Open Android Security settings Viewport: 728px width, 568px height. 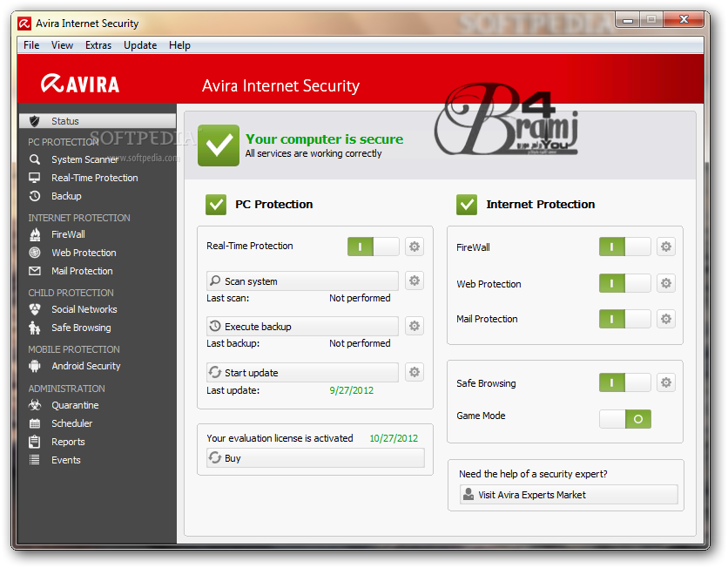coord(83,366)
